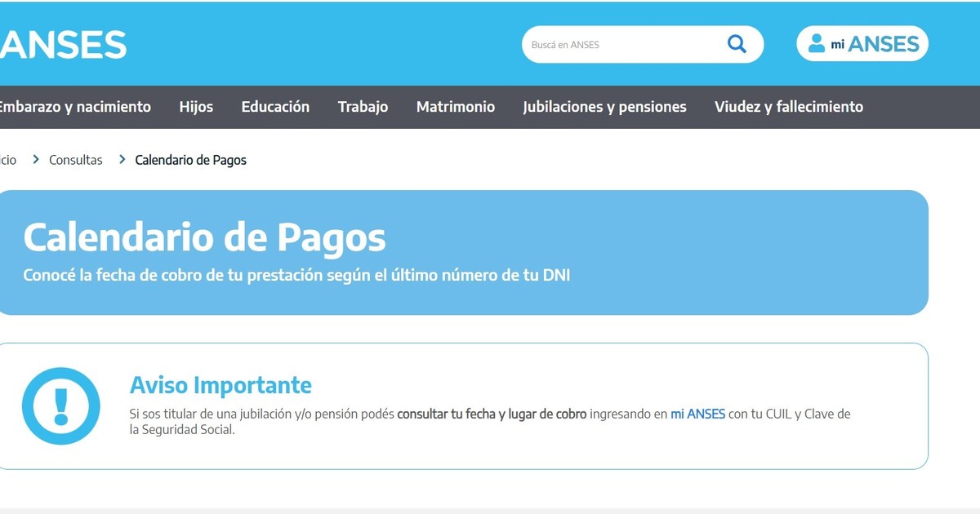This screenshot has height=514, width=980.
Task: Click the Aviso Importante heading
Action: pyautogui.click(x=220, y=385)
